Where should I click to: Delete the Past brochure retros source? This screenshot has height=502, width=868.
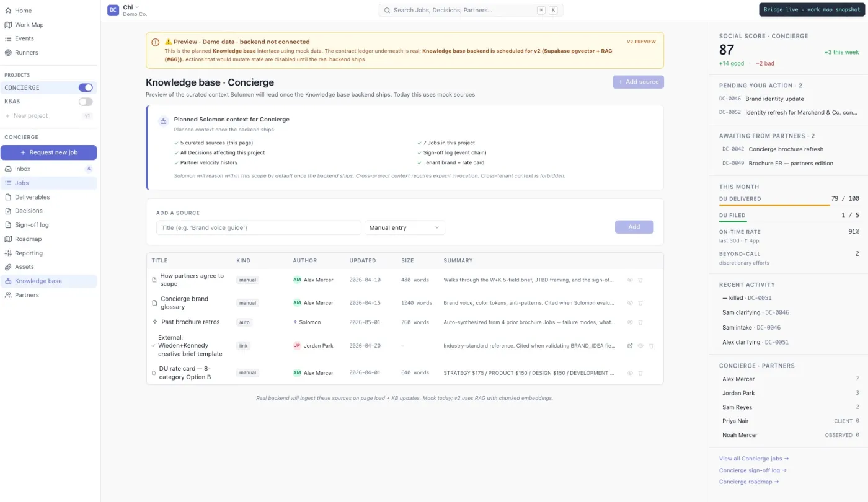640,322
